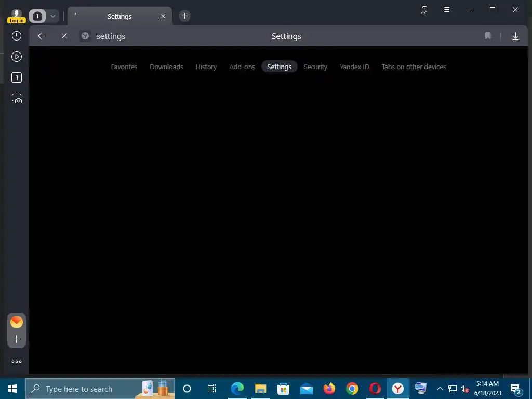The height and width of the screenshot is (399, 532).
Task: Click the Yandex site icon in address bar
Action: click(x=85, y=36)
